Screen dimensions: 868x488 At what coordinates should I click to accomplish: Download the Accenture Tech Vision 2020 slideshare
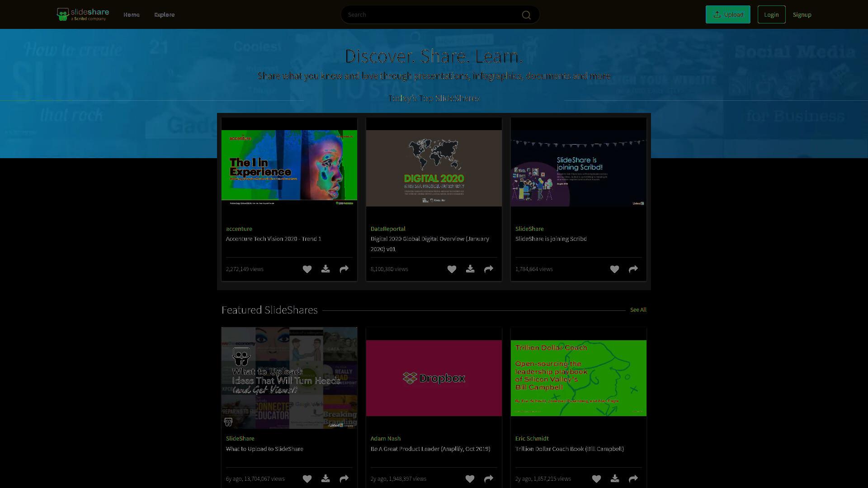pos(325,269)
